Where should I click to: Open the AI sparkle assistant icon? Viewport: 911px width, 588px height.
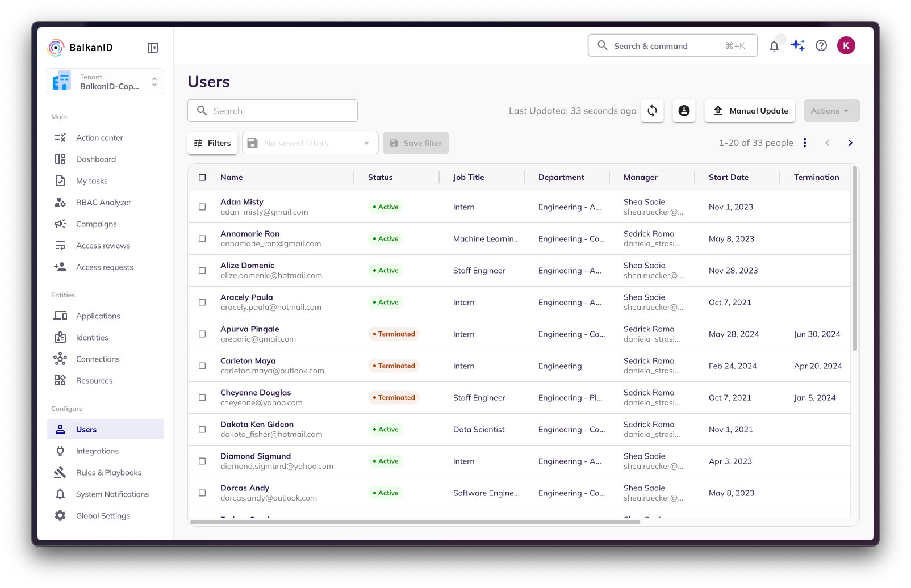797,45
